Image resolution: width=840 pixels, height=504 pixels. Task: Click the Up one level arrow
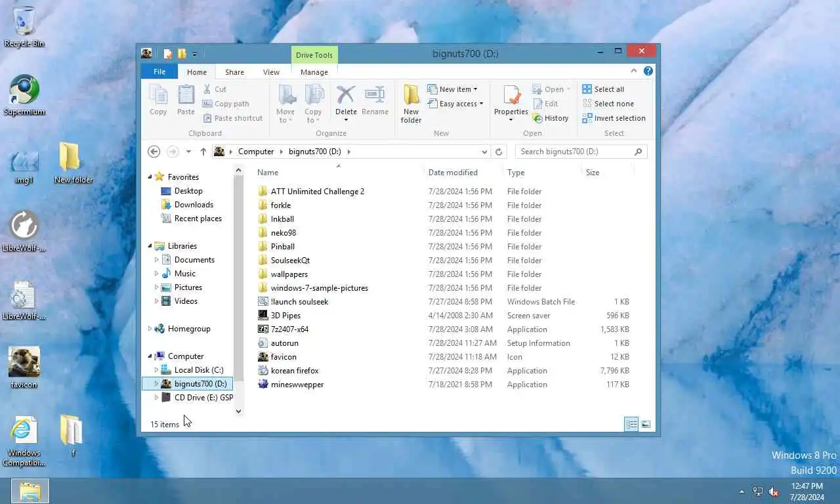click(x=203, y=152)
